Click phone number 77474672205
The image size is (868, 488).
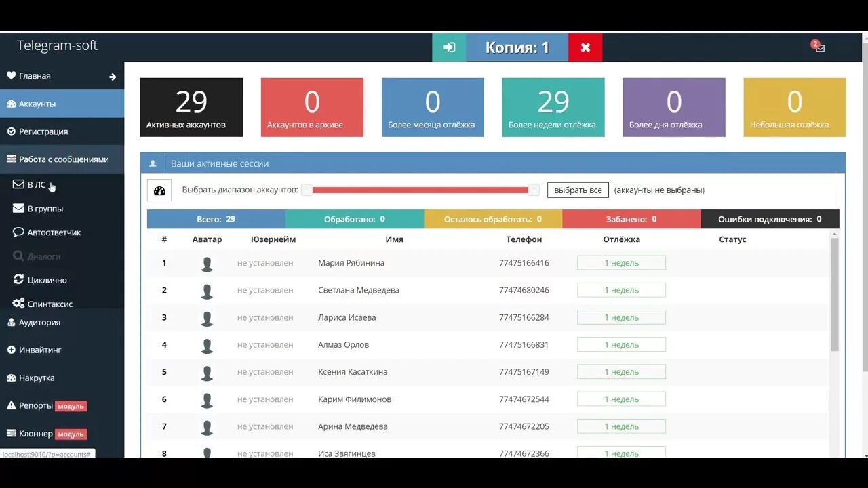pos(524,426)
